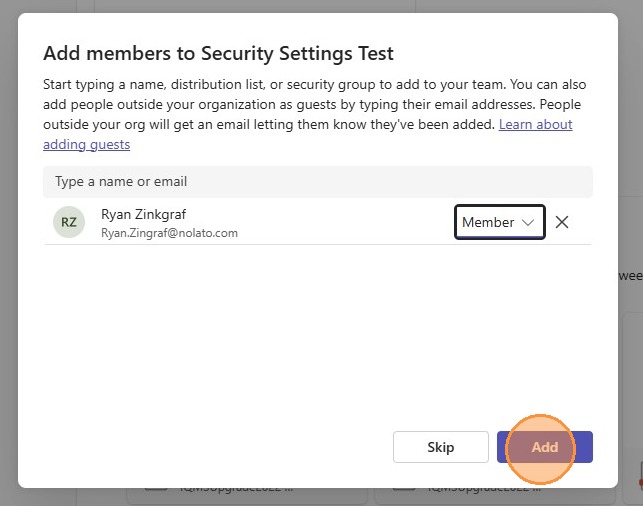Click the empty area below the member row
Image resolution: width=643 pixels, height=506 pixels.
coord(317,330)
